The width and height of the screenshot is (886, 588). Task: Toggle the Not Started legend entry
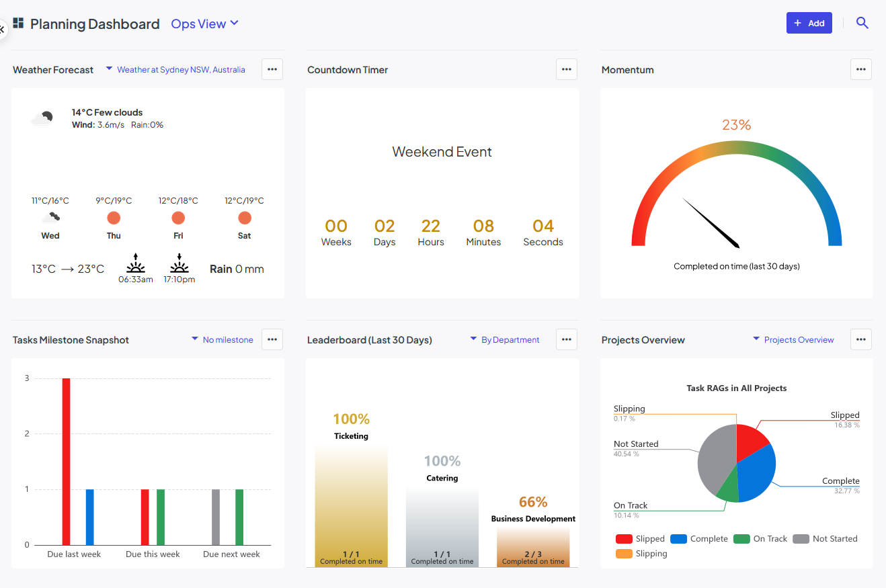pos(825,539)
